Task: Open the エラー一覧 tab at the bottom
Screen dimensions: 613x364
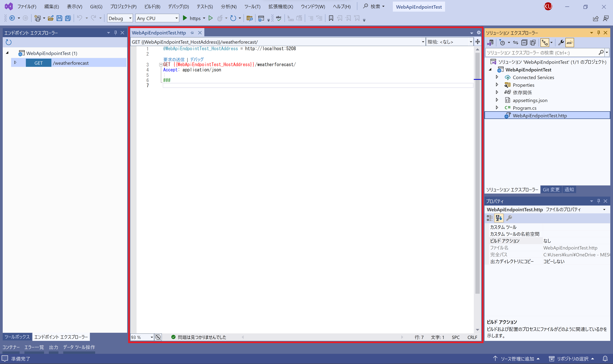Action: click(x=34, y=347)
